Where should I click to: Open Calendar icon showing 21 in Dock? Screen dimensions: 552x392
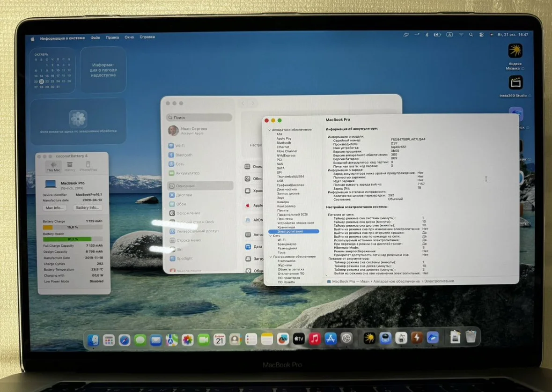coord(219,340)
